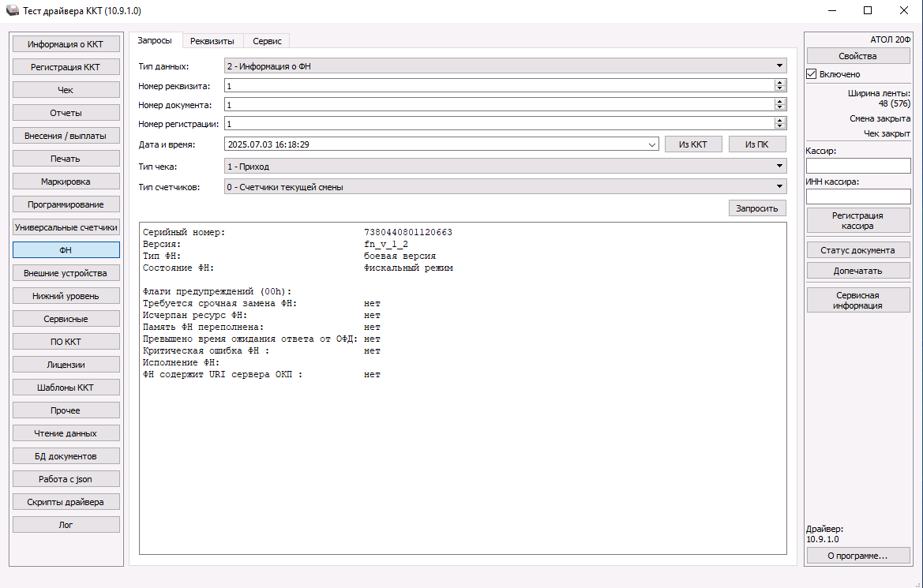Click the Фискальный режим status text
Screen dimensions: 923x588
click(408, 268)
